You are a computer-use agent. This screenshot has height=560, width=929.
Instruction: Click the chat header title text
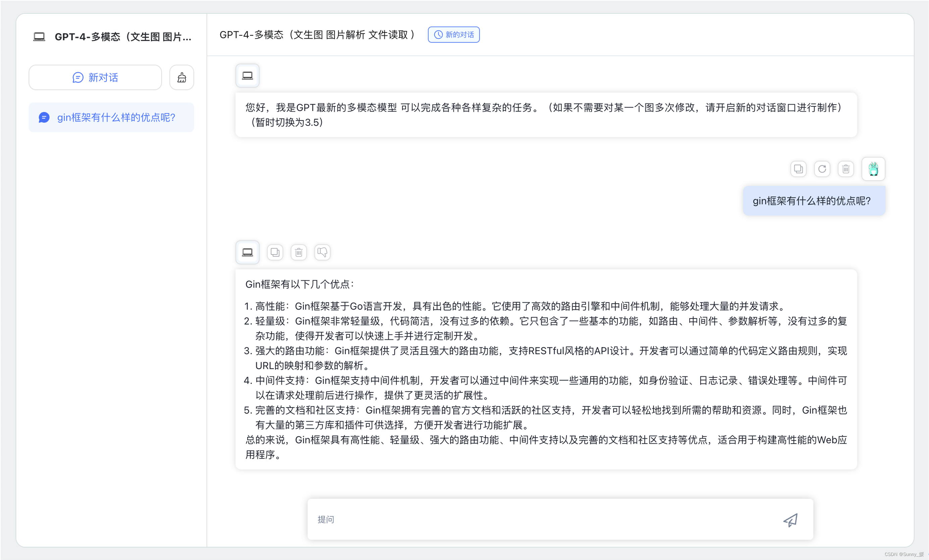(317, 35)
